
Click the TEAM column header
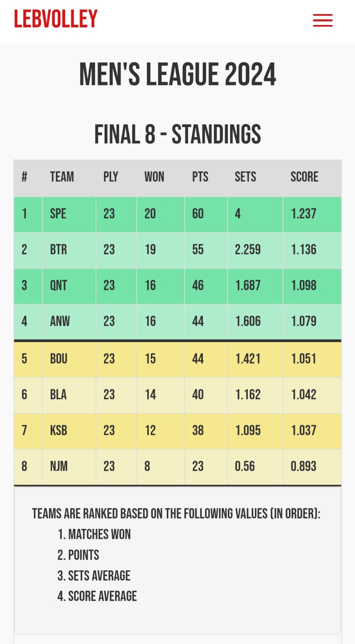(x=62, y=177)
